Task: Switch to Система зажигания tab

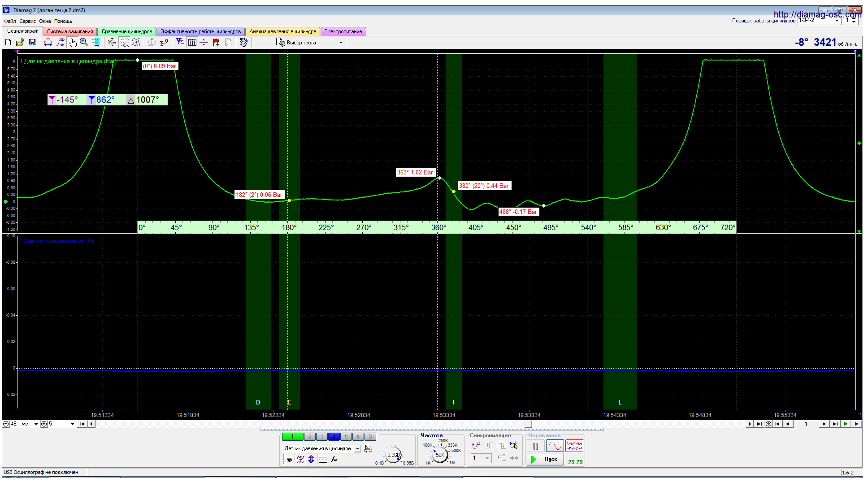Action: coord(70,31)
